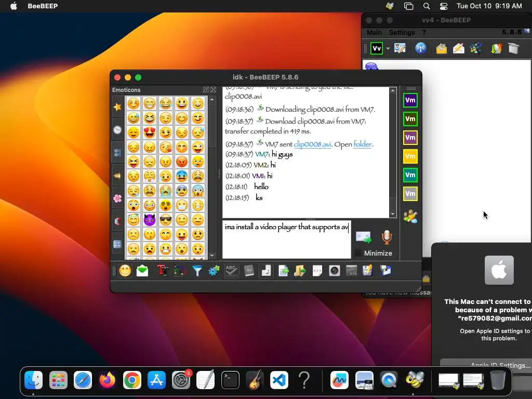Click the blue floppy disks icon
Image resolution: width=532 pixels, height=399 pixels.
point(385,271)
